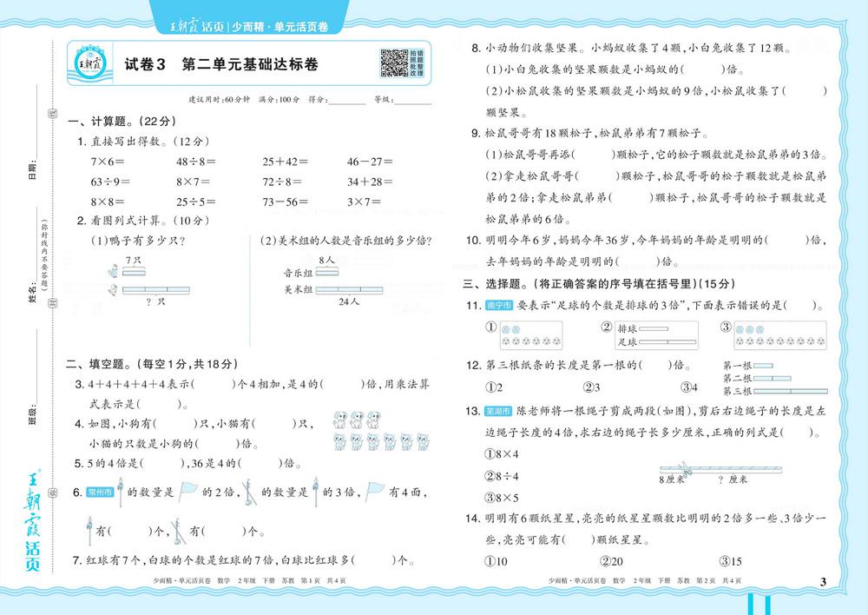The height and width of the screenshot is (615, 868).
Task: Click the dogs and cats illustration in question 4
Action: (365, 432)
